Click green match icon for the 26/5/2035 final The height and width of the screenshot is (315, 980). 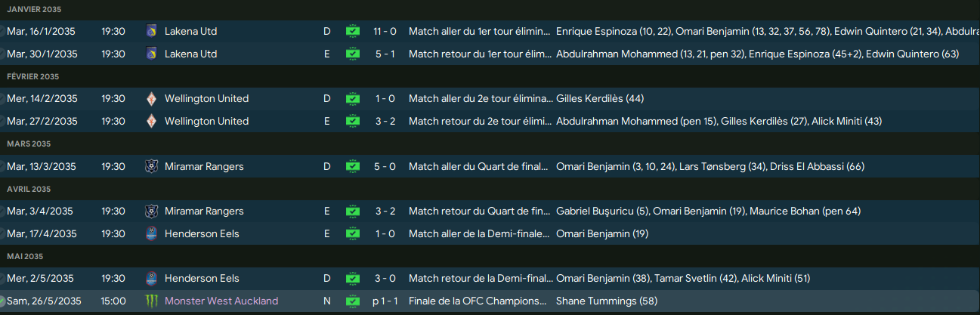353,301
